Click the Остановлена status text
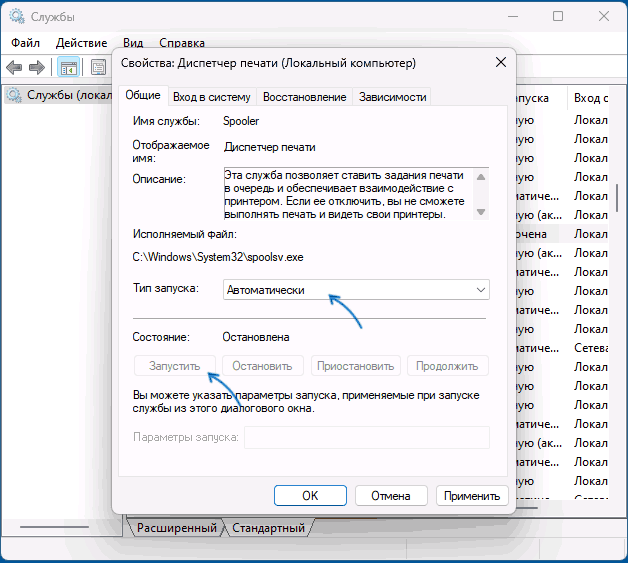Screen dimensions: 628x563 pyautogui.click(x=256, y=337)
